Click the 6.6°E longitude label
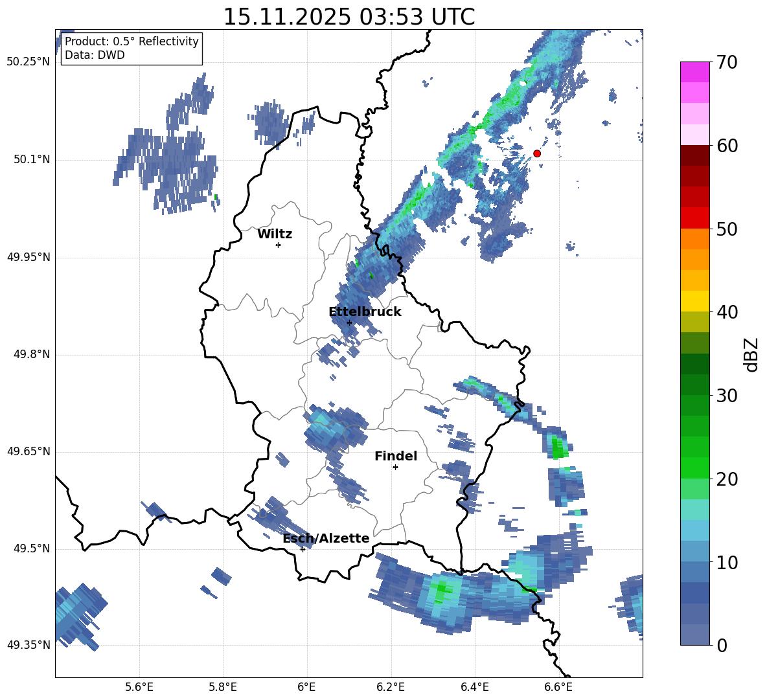 (558, 687)
